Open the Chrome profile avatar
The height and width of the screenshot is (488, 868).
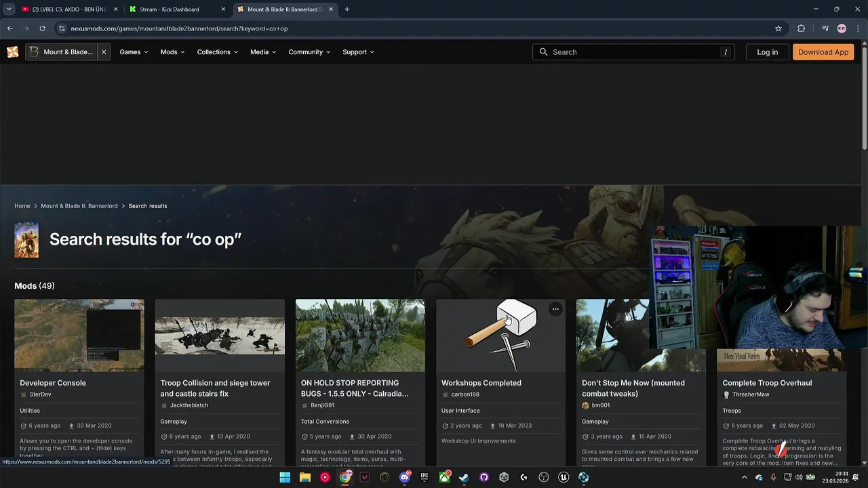[842, 28]
